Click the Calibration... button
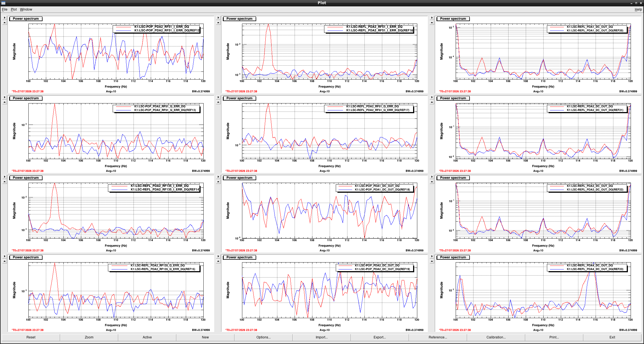644x344 pixels. [496, 337]
